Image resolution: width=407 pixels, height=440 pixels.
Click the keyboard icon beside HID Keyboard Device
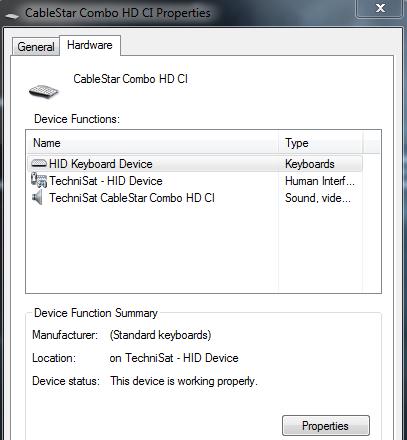39,164
